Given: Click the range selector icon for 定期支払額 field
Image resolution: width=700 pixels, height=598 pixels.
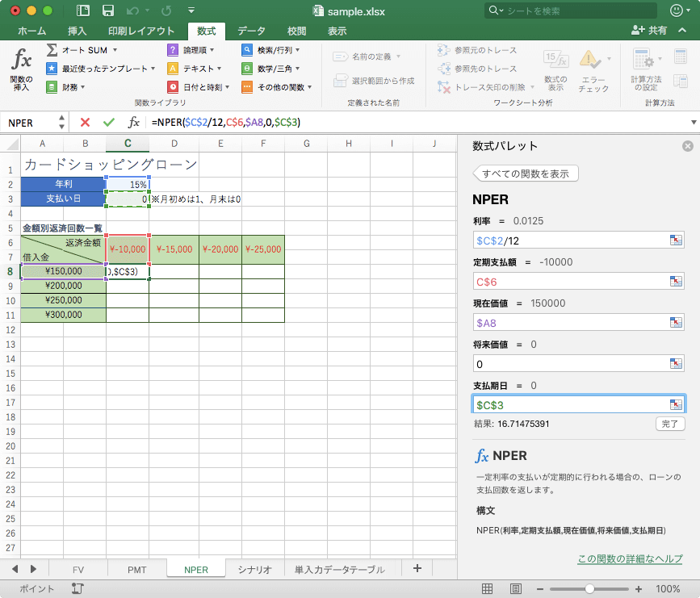Looking at the screenshot, I should click(676, 282).
